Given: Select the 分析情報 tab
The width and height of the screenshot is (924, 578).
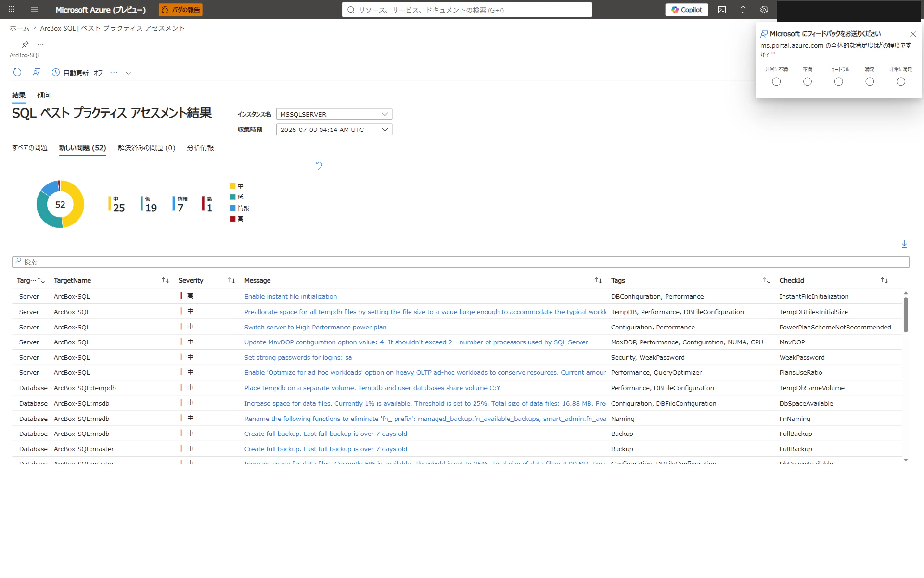Looking at the screenshot, I should pyautogui.click(x=200, y=148).
